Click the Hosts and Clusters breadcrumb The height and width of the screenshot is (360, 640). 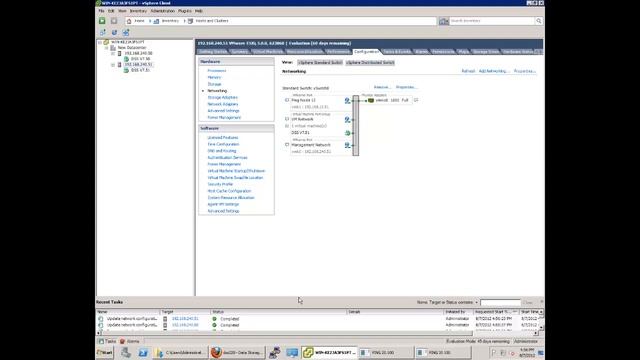click(x=212, y=21)
